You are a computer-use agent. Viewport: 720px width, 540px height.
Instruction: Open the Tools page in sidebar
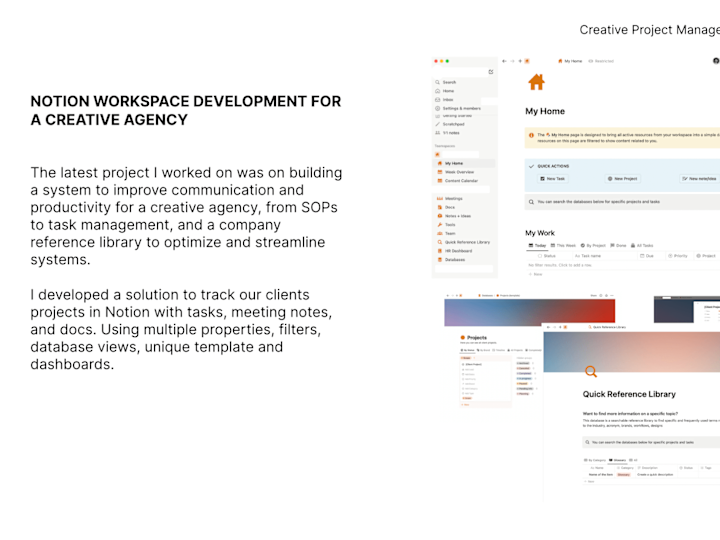[446, 225]
